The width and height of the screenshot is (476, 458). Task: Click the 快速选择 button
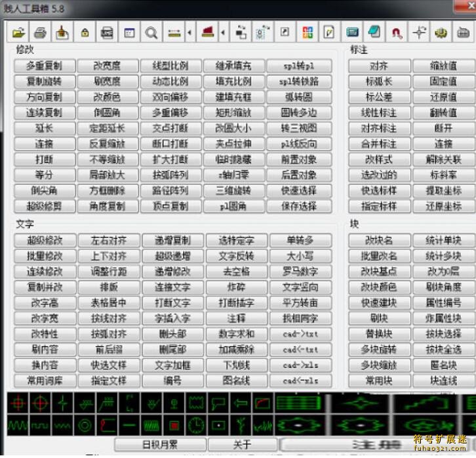click(299, 190)
